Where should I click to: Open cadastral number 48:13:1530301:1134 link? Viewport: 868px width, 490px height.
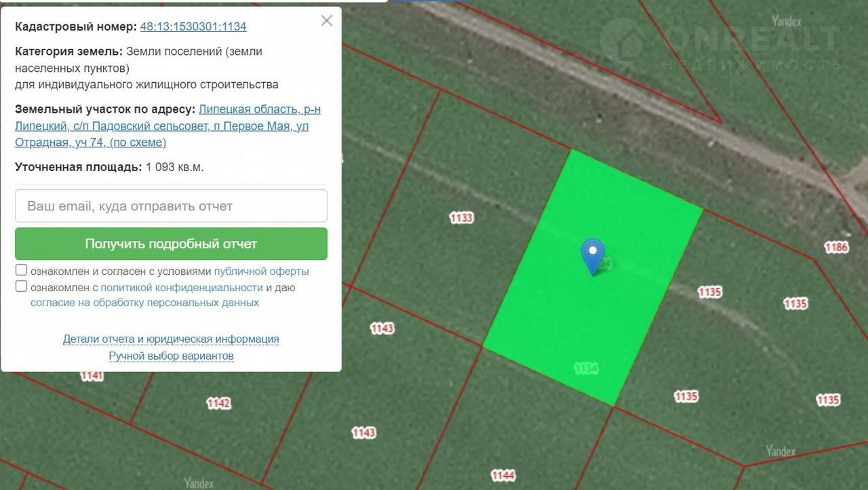pos(193,27)
